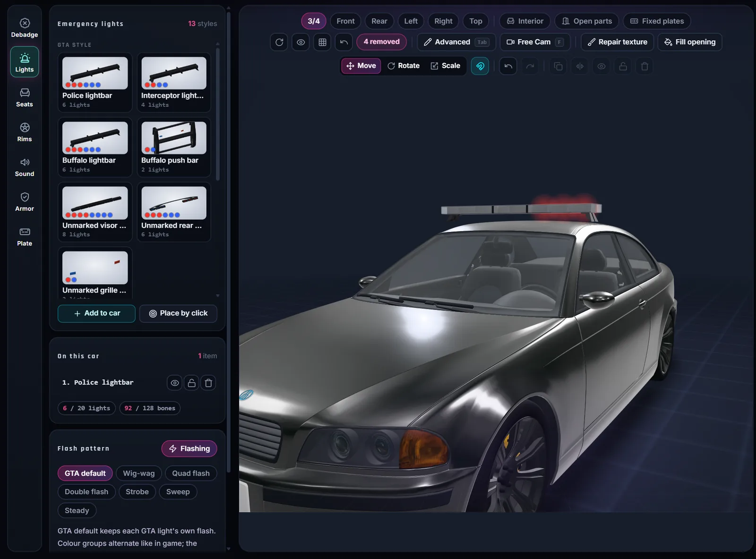This screenshot has height=559, width=756.
Task: Open the Armor sidebar section
Action: point(25,202)
